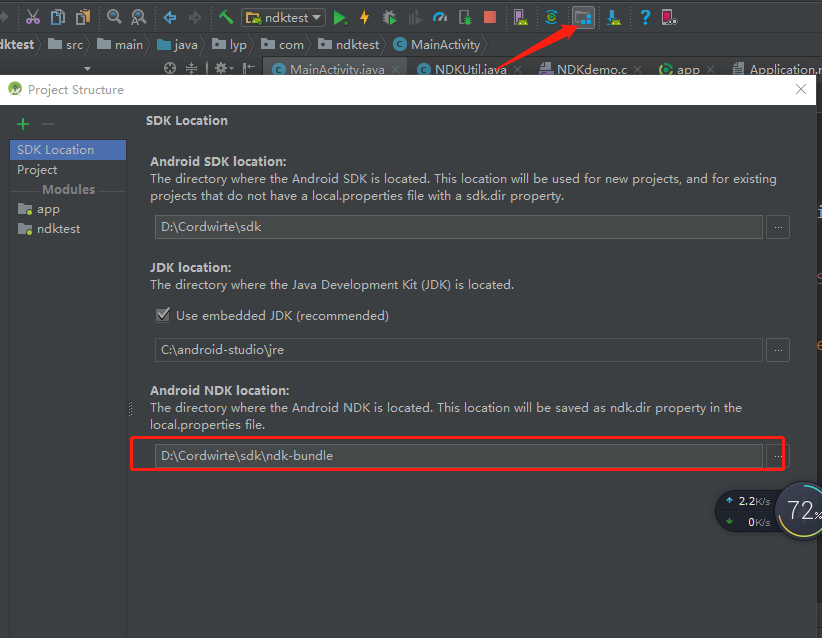Open the Profiler gauge icon
822x638 pixels.
point(440,18)
